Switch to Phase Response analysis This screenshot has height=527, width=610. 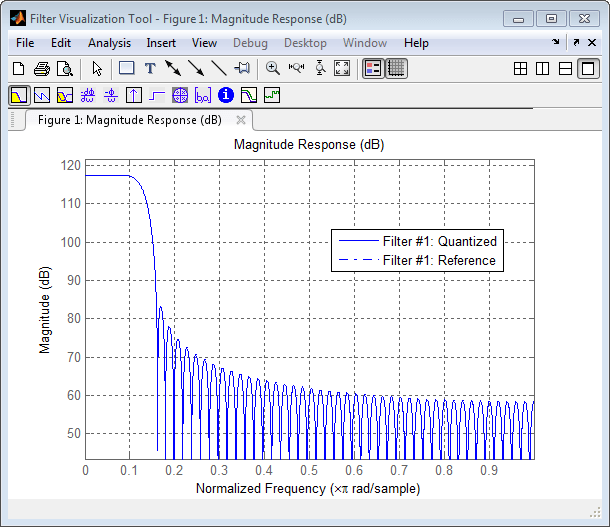click(x=42, y=96)
